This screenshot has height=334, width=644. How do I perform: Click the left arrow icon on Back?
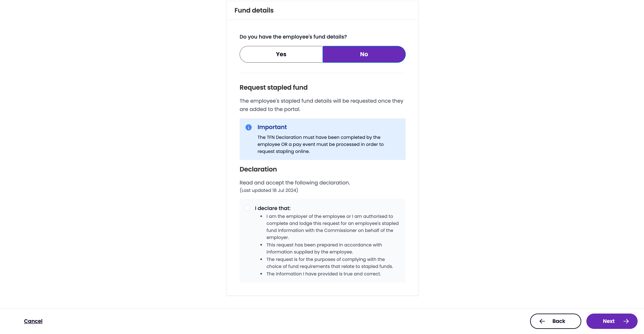pyautogui.click(x=542, y=321)
